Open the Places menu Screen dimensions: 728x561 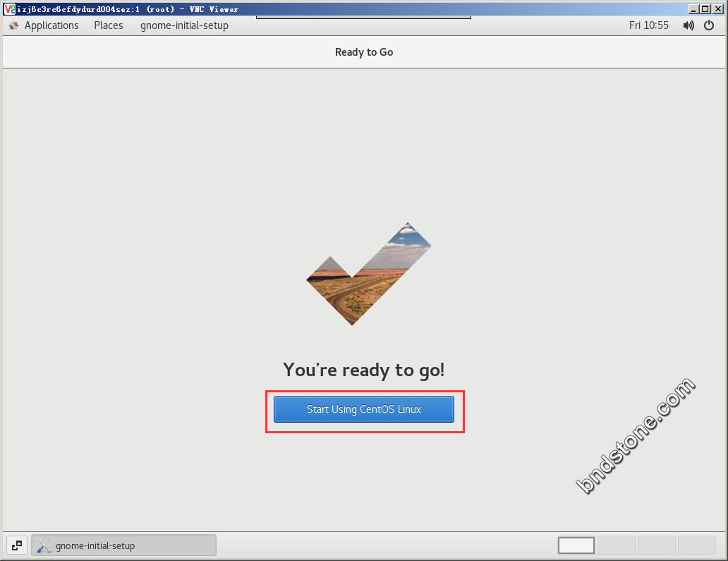(x=109, y=25)
